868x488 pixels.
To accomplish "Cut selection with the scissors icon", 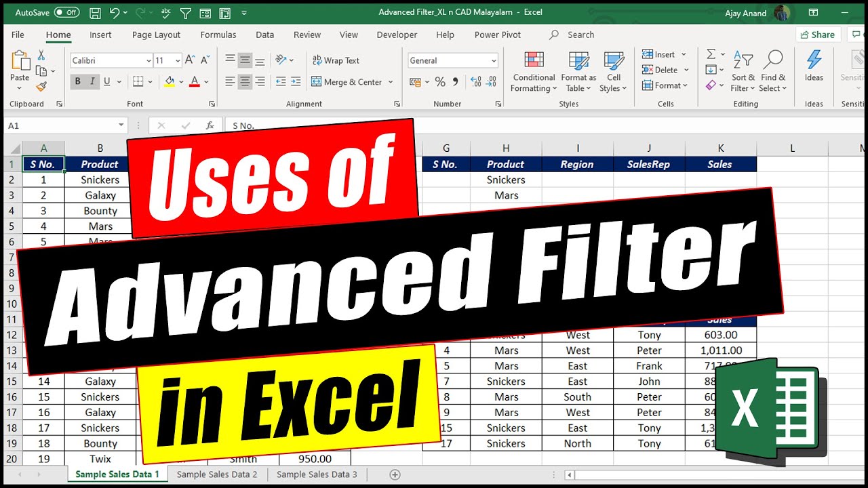I will click(x=41, y=56).
